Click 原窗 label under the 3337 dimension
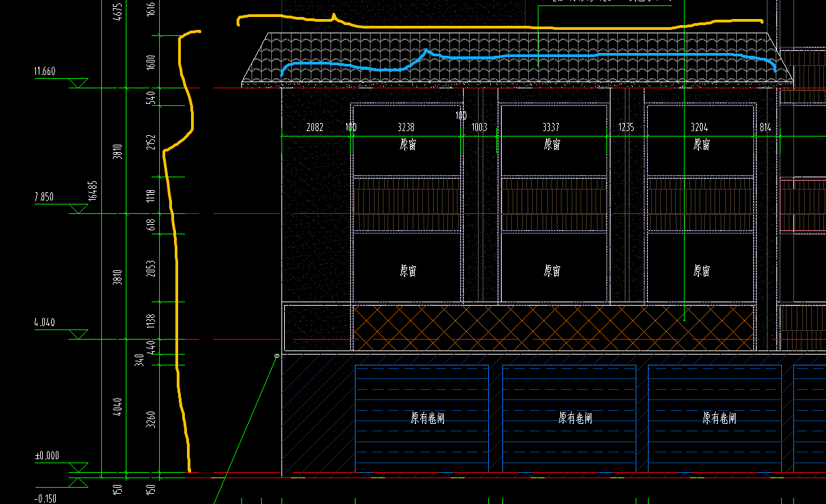The width and height of the screenshot is (826, 504). 552,145
